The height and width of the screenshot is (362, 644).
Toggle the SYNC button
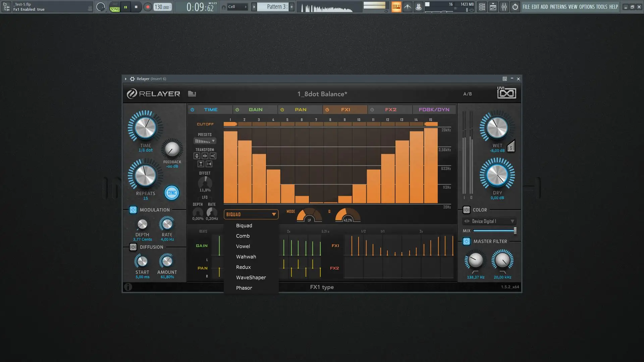click(x=171, y=193)
